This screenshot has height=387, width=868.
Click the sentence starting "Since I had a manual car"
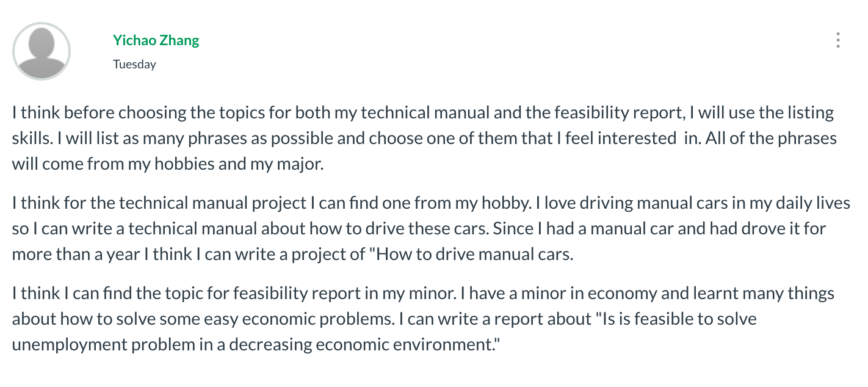(x=419, y=242)
